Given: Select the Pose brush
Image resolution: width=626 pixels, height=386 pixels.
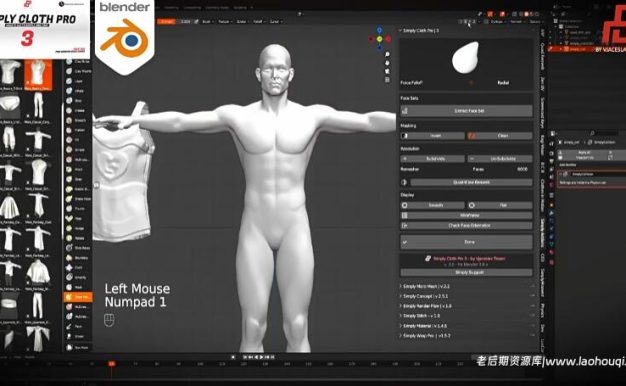Looking at the screenshot, I should (x=78, y=218).
